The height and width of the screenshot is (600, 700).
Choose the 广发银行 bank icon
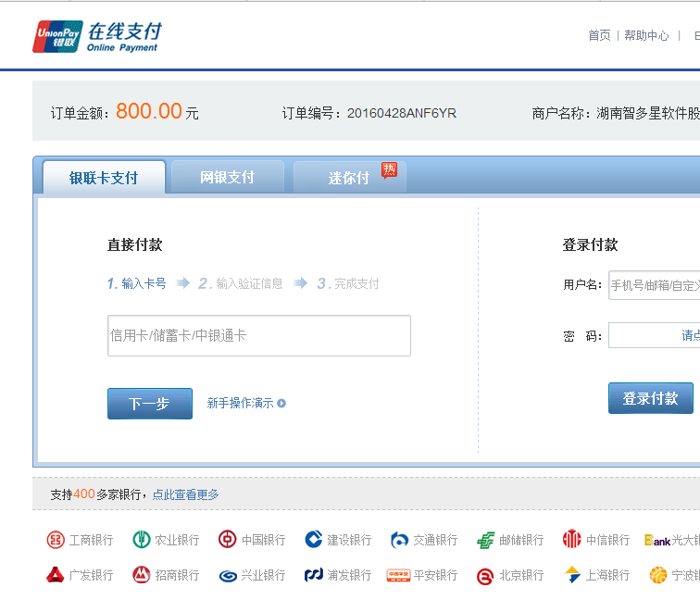coord(56,575)
